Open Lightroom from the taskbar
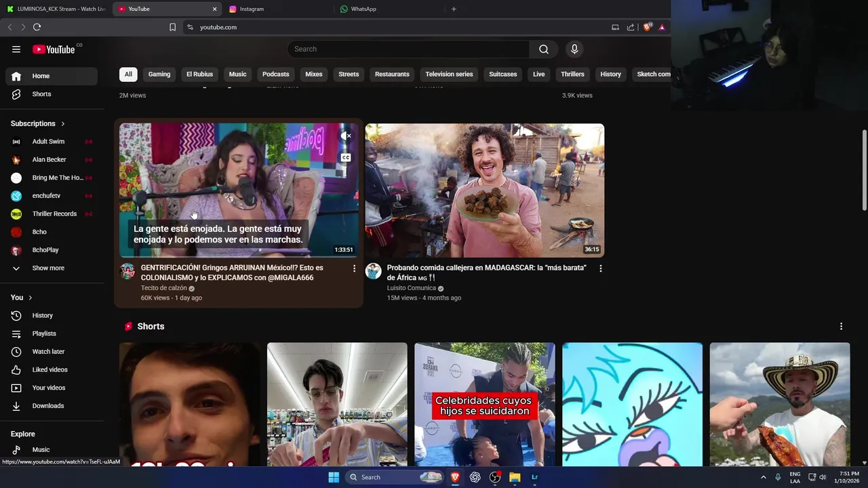The height and width of the screenshot is (488, 868). (x=534, y=477)
